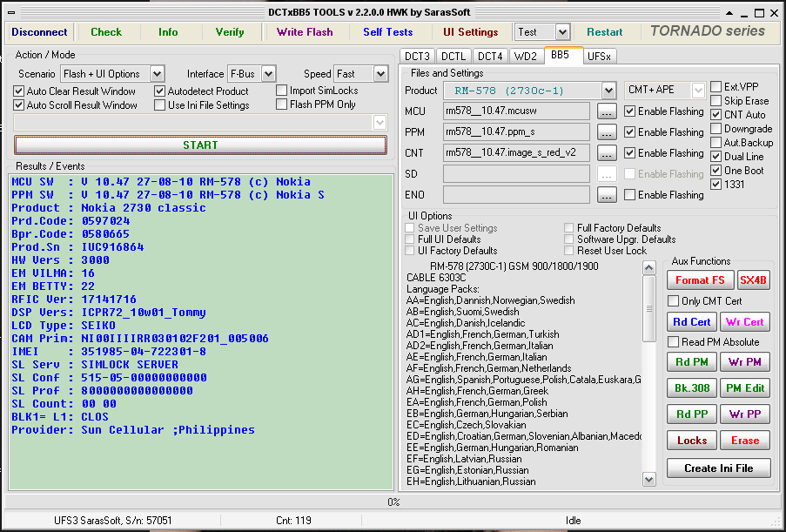Viewport: 786px width, 532px height.
Task: Switch to the DCT3 tab
Action: pos(418,56)
